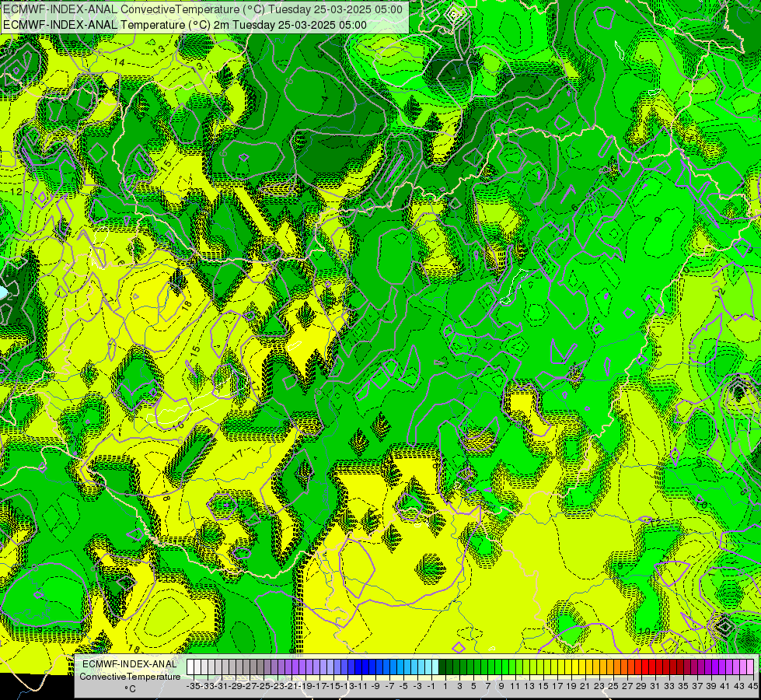Pick the light cyan swatch above '-1'

coord(435,667)
